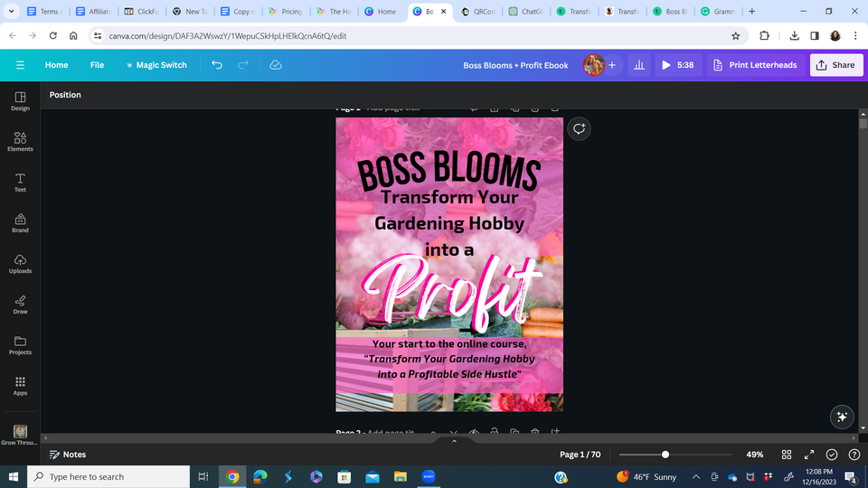Open Chrome extensions puzzle icon
Screen dimensions: 868x488
point(764,36)
